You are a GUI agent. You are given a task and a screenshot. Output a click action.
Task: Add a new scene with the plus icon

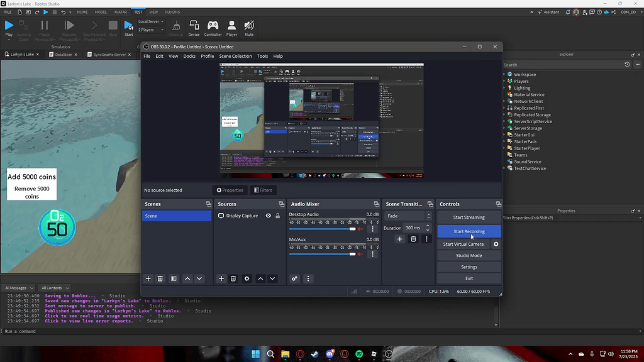(148, 278)
